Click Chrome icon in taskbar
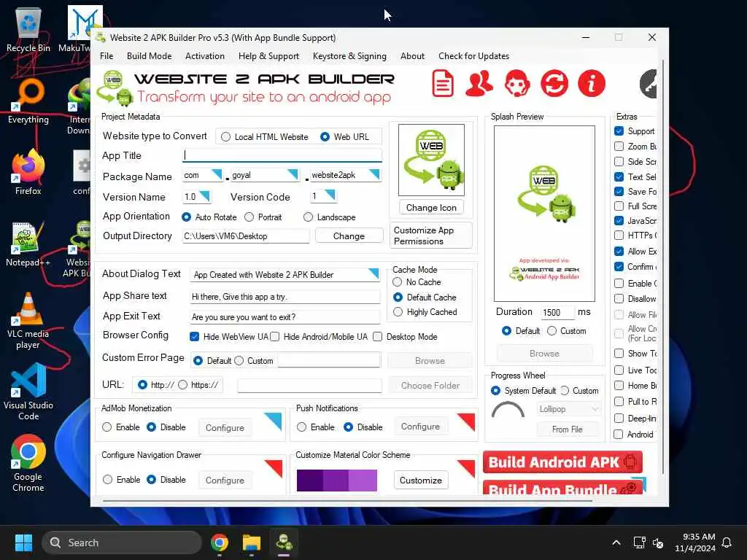This screenshot has width=747, height=560. click(x=220, y=542)
